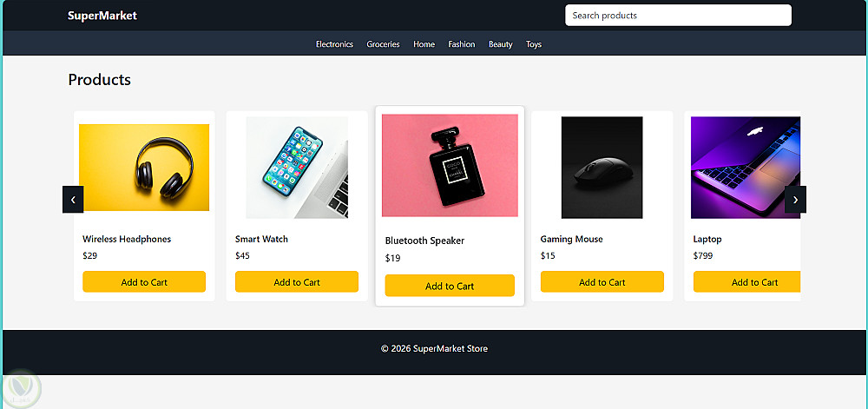The image size is (868, 409).
Task: Click the SuperMarket logo
Action: (x=102, y=16)
